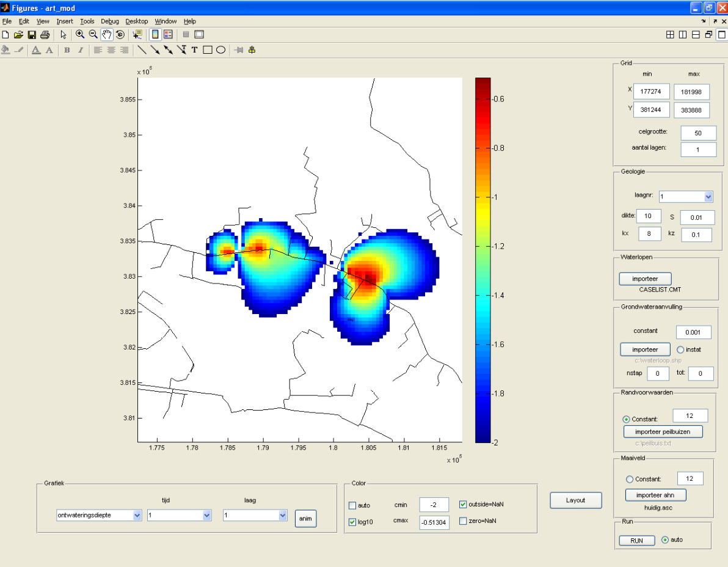This screenshot has width=728, height=567.
Task: Click the Float figures layout icon
Action: [708, 34]
